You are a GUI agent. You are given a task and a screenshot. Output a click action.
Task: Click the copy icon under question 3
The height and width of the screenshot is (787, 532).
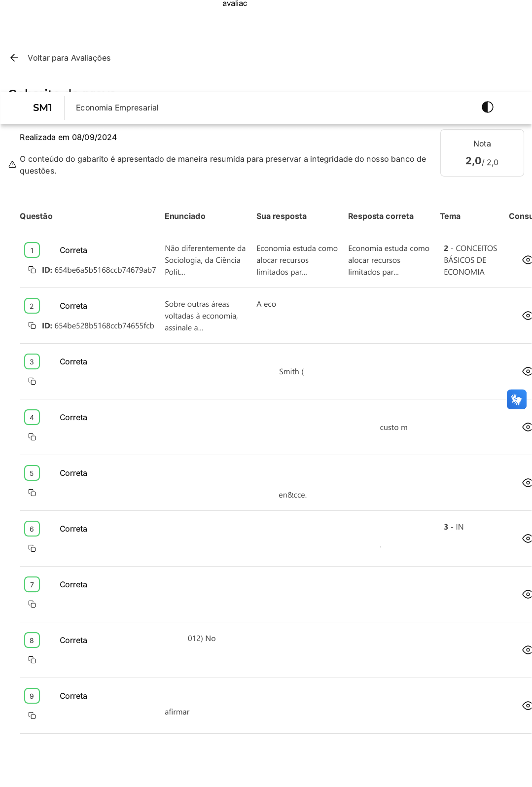click(x=32, y=381)
